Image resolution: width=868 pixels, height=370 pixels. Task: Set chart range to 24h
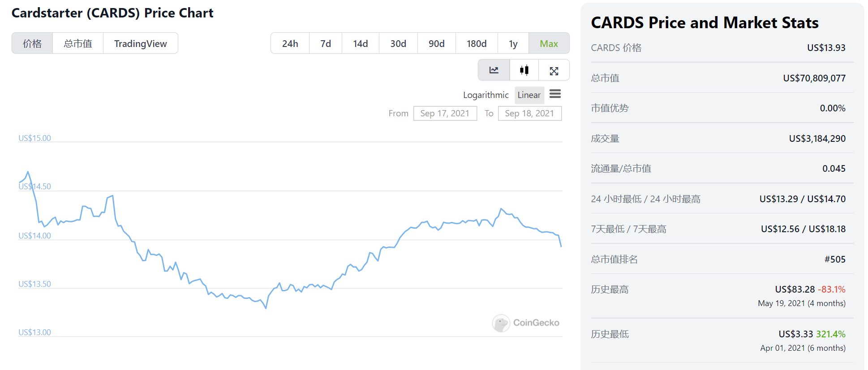(x=290, y=43)
